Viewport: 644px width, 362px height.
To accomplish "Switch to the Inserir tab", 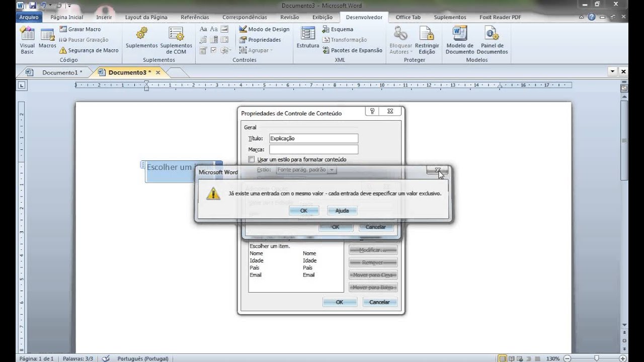I will (x=104, y=17).
